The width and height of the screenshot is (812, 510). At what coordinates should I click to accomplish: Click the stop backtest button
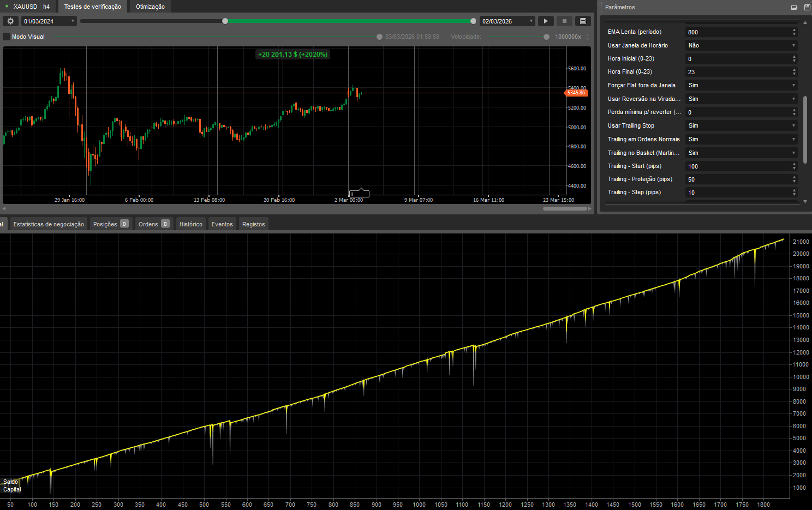click(564, 21)
